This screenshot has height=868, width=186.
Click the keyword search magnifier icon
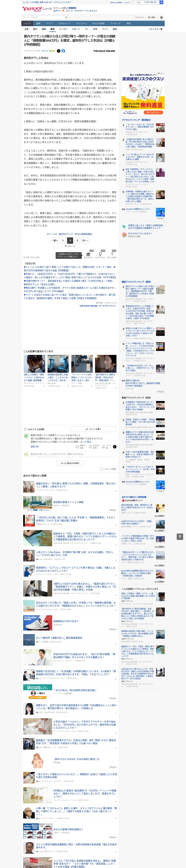point(66,18)
